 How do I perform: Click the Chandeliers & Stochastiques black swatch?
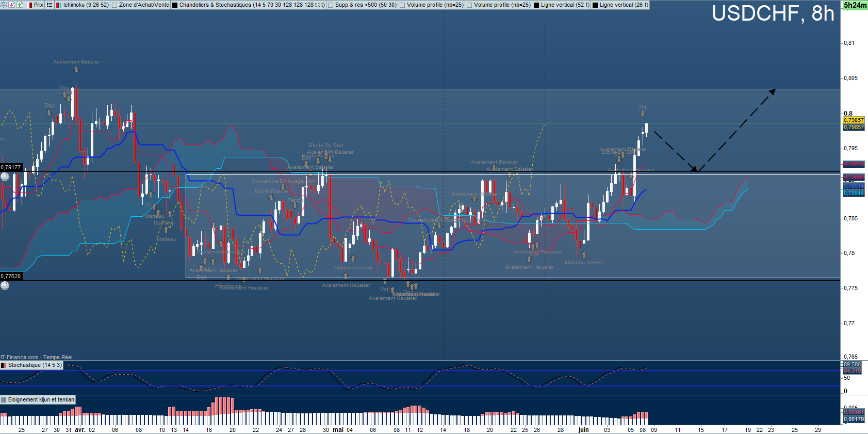pos(175,5)
